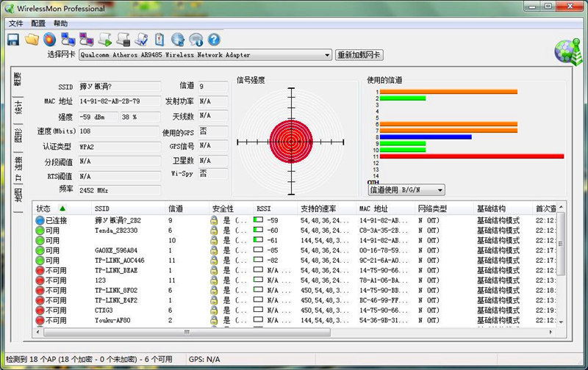Click the blue question mark help icon
The image size is (588, 370).
214,40
